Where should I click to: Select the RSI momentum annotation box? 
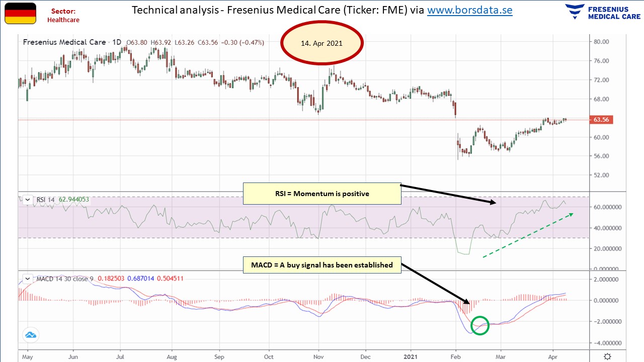322,194
